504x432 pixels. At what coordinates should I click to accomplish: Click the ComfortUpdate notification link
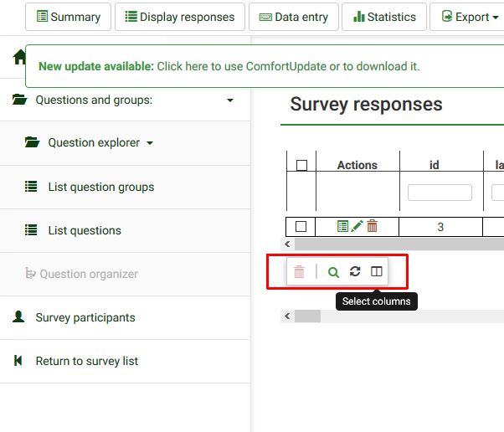[287, 66]
